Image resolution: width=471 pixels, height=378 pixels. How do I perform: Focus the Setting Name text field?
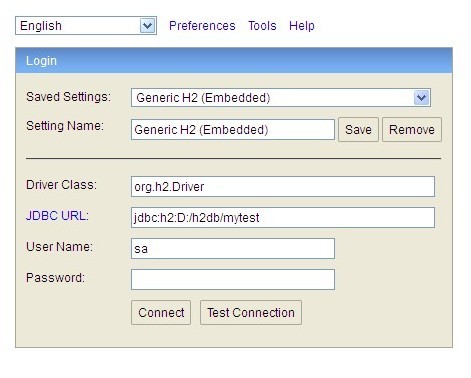(x=233, y=130)
